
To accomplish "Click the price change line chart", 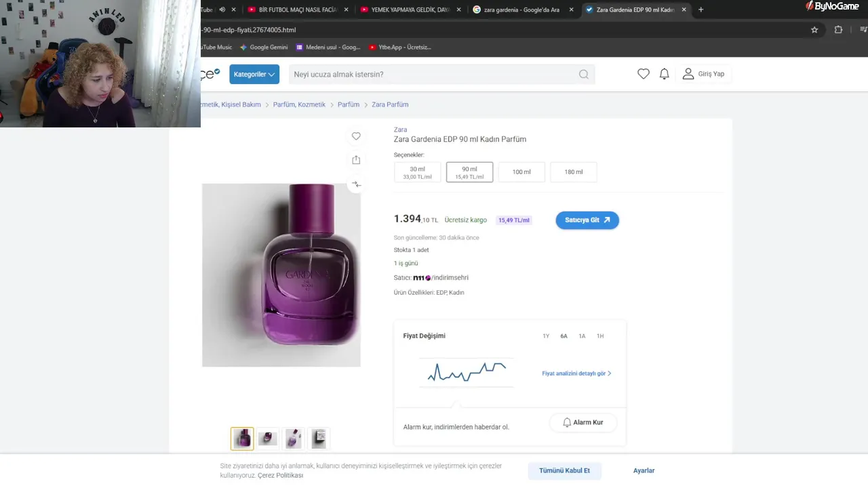I will pyautogui.click(x=467, y=371).
